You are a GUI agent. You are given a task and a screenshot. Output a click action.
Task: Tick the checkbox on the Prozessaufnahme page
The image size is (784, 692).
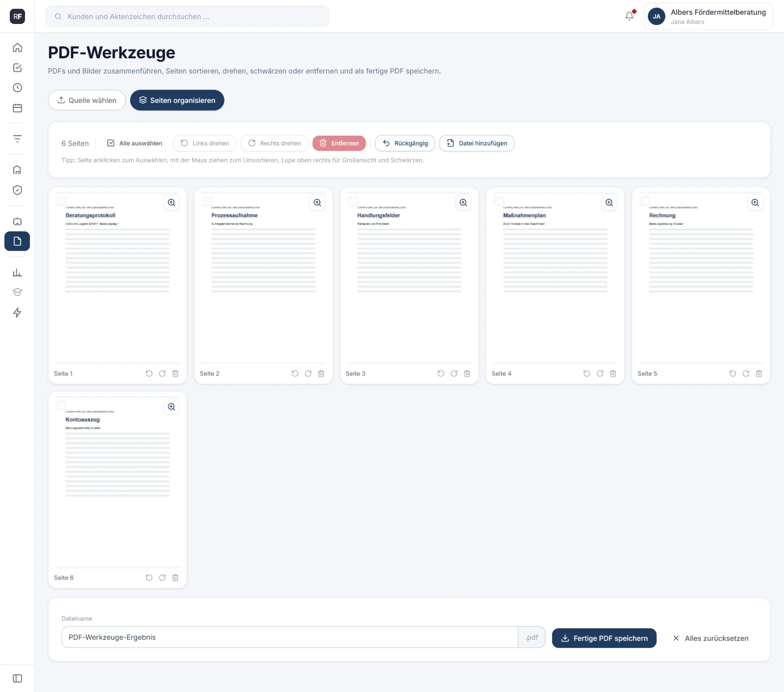coord(207,201)
